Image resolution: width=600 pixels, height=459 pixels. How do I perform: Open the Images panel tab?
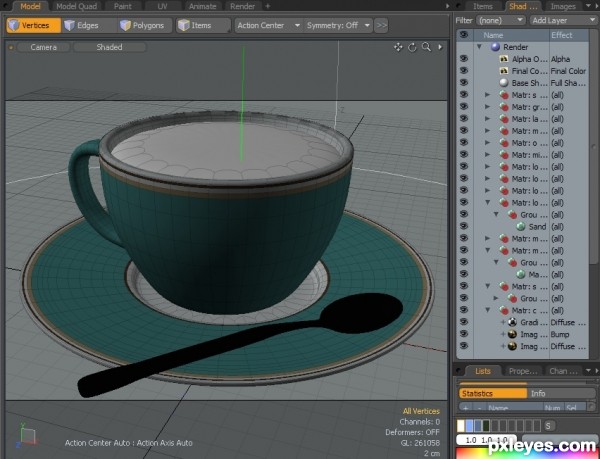click(563, 6)
